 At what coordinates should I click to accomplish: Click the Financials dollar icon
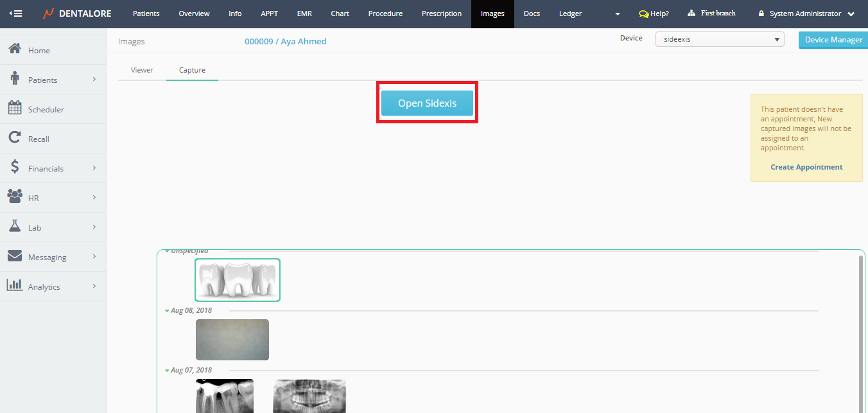pos(15,168)
